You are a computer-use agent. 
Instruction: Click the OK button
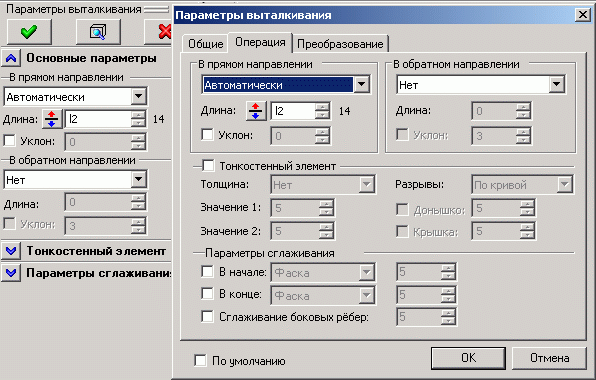pyautogui.click(x=468, y=358)
